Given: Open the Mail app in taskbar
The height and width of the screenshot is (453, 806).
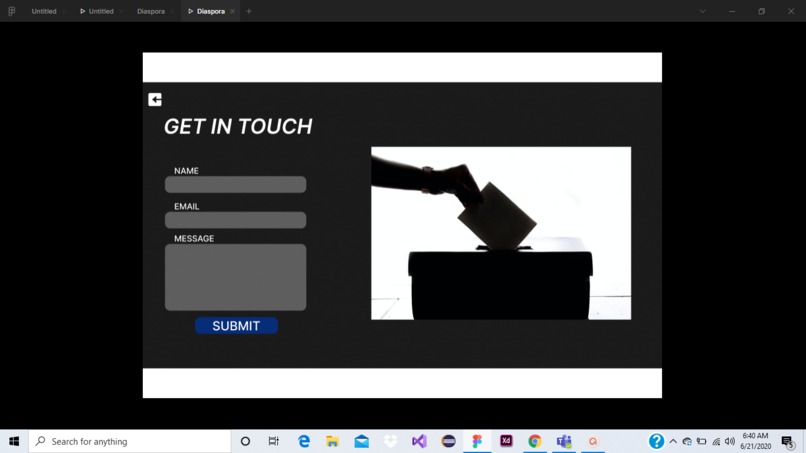Looking at the screenshot, I should tap(361, 441).
